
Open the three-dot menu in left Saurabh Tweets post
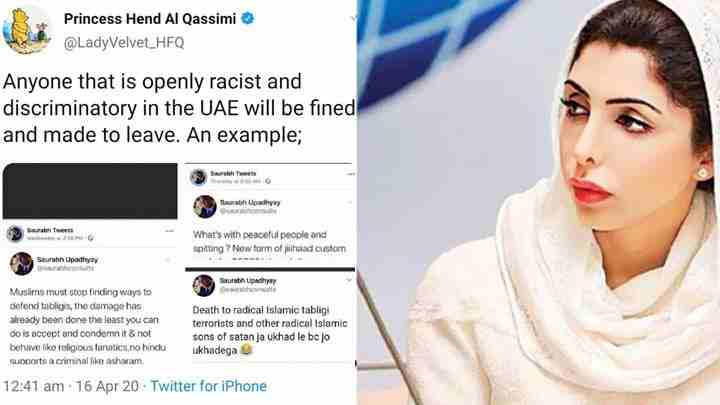click(169, 231)
